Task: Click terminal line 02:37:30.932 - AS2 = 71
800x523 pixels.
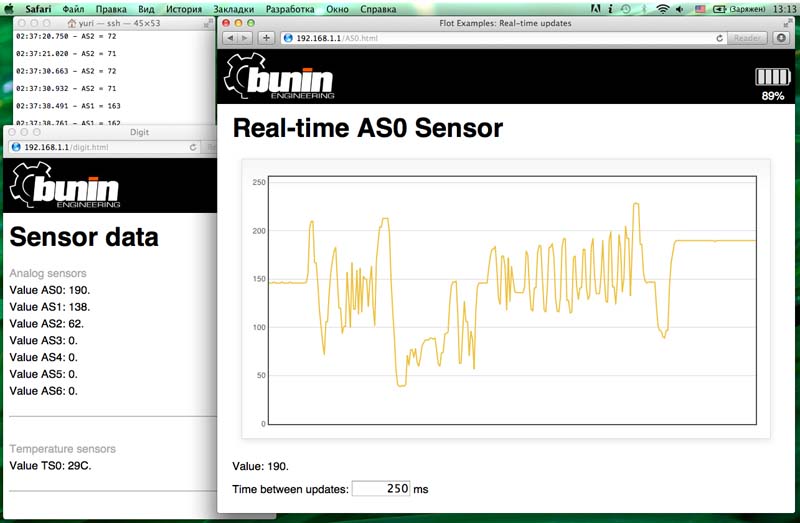Action: pos(66,88)
